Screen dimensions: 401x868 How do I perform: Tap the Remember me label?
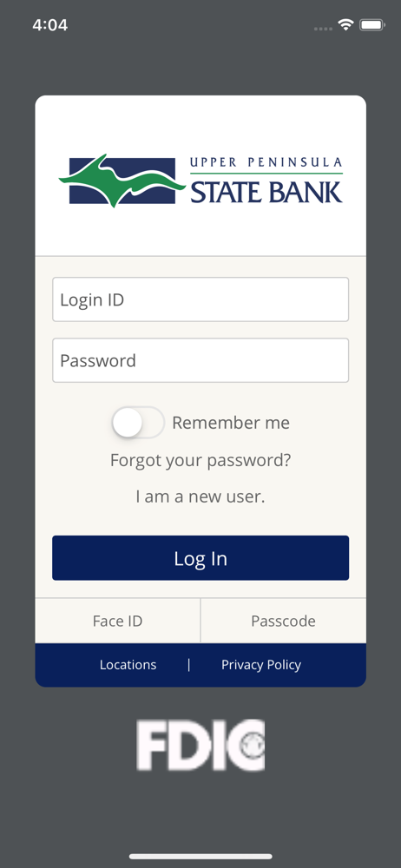[x=231, y=423]
